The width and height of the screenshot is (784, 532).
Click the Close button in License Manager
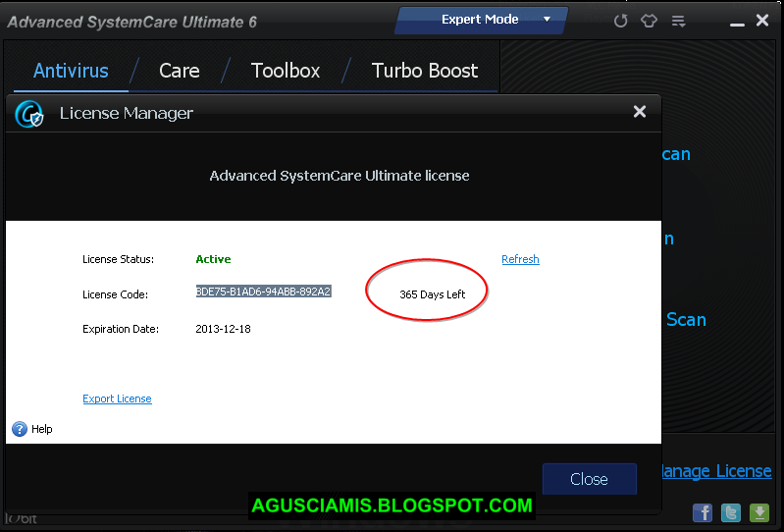(x=589, y=479)
